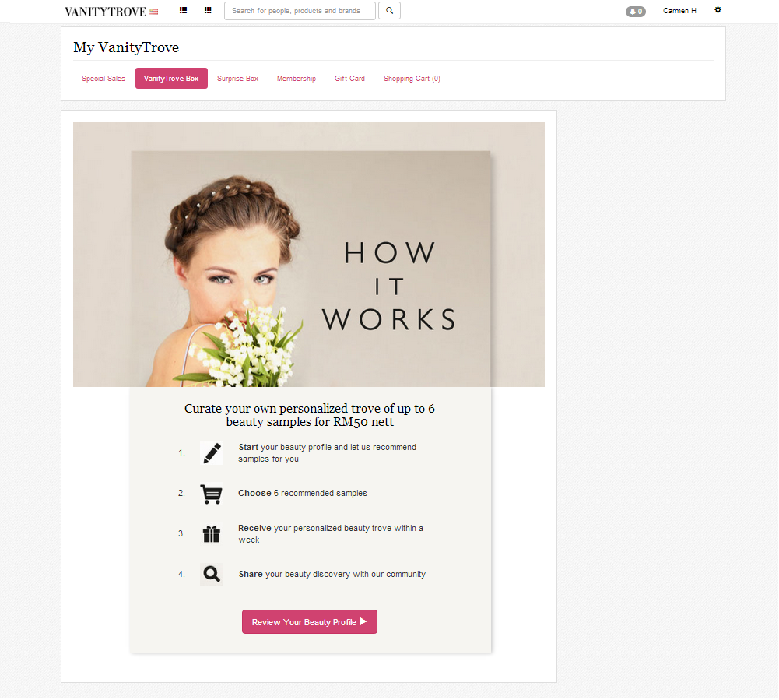The width and height of the screenshot is (779, 700).
Task: Click 'Start your beauty profile' step text
Action: (x=328, y=453)
